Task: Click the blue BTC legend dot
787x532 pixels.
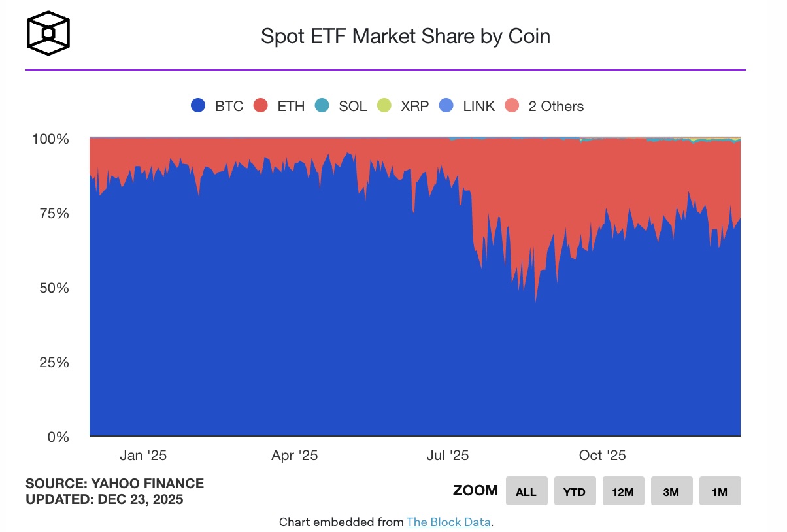Action: (198, 105)
